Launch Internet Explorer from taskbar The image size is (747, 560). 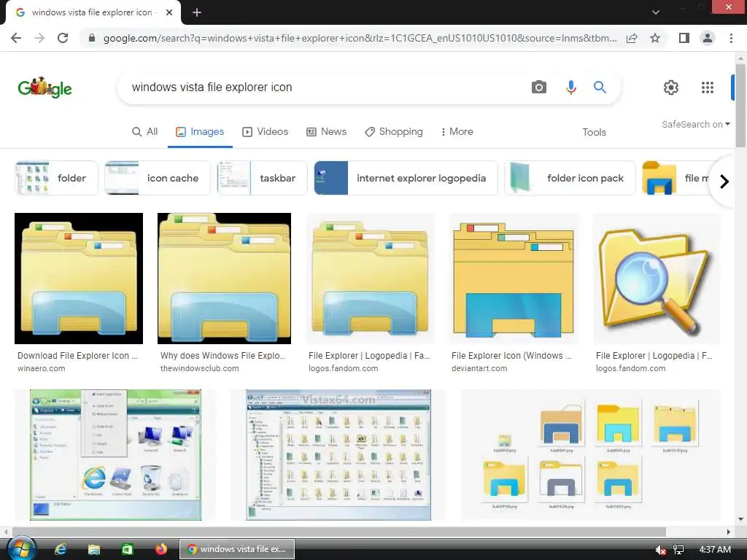[x=61, y=550]
